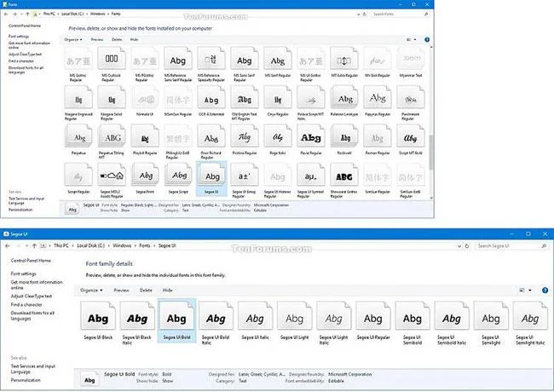Open Personalization link in Segoe UI window

pyautogui.click(x=26, y=380)
